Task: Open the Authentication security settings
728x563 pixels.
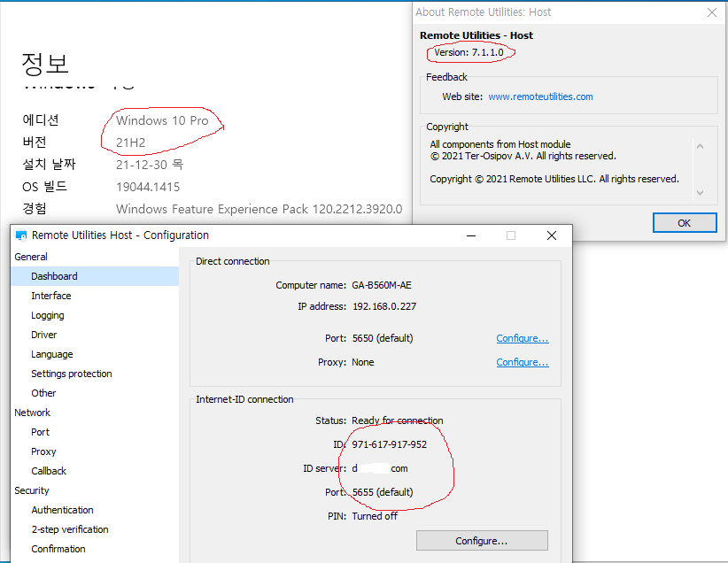Action: [x=62, y=510]
